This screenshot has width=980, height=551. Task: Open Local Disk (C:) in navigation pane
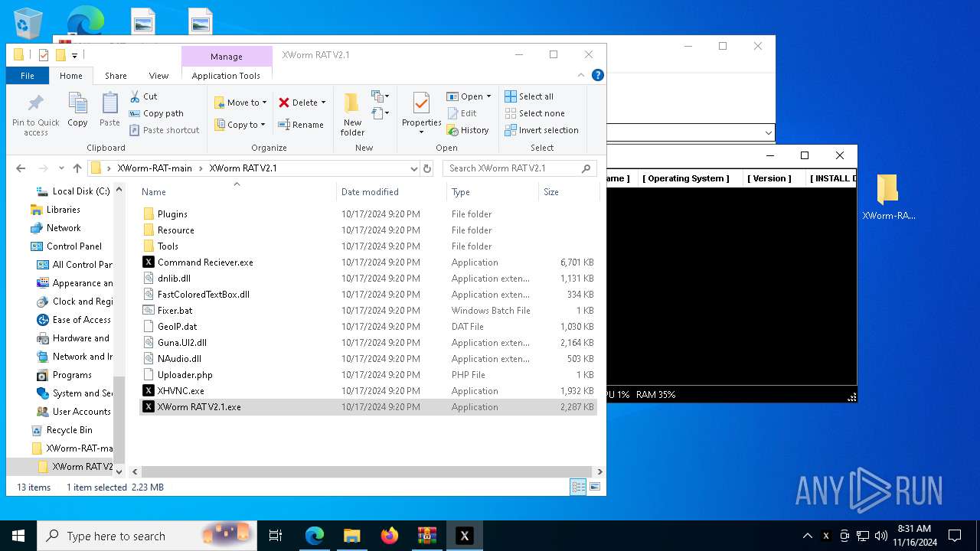tap(81, 191)
